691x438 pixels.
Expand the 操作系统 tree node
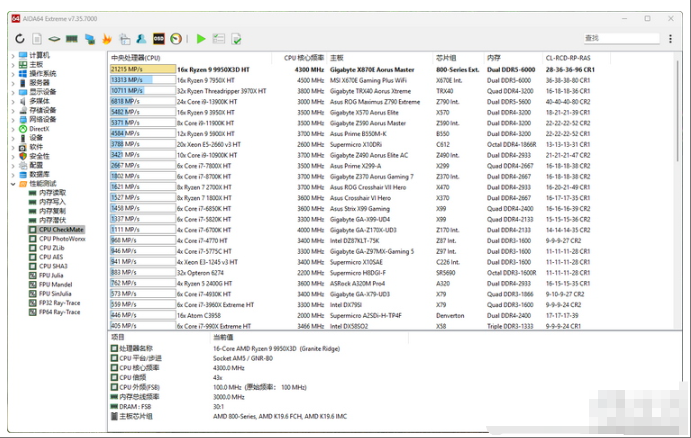pos(13,74)
